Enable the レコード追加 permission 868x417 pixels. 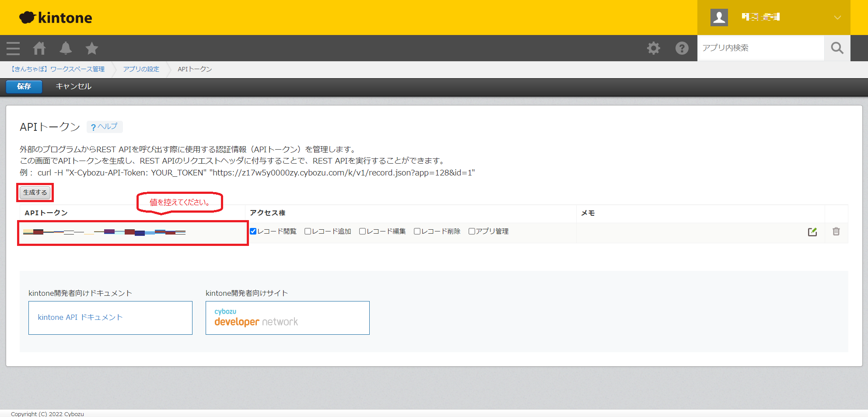click(x=308, y=231)
